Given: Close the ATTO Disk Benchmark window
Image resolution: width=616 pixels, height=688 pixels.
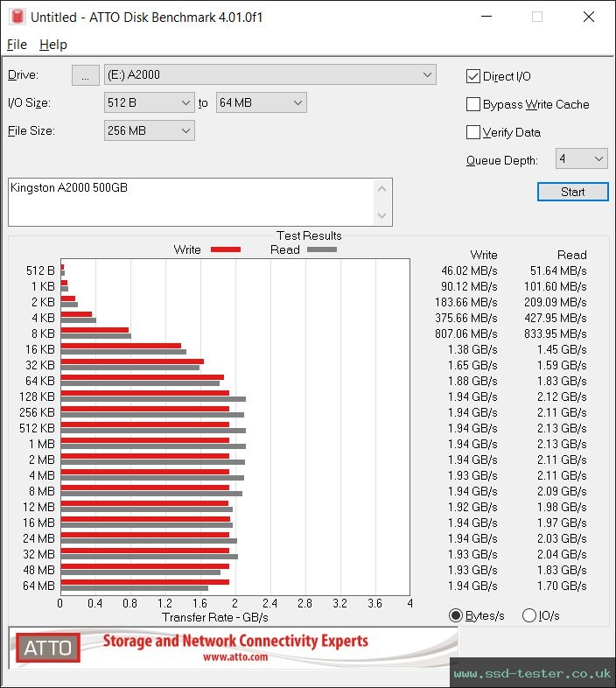Looking at the screenshot, I should point(589,17).
